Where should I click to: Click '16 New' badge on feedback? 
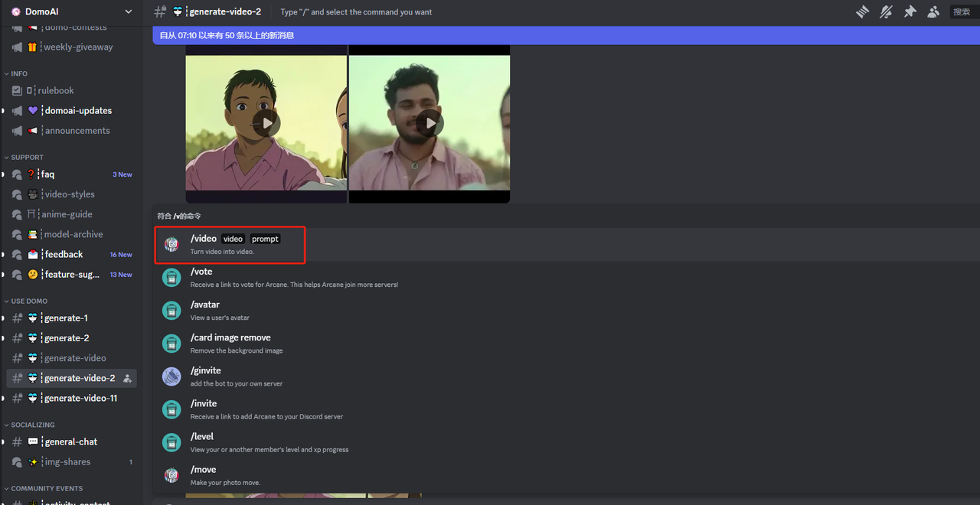(x=121, y=255)
